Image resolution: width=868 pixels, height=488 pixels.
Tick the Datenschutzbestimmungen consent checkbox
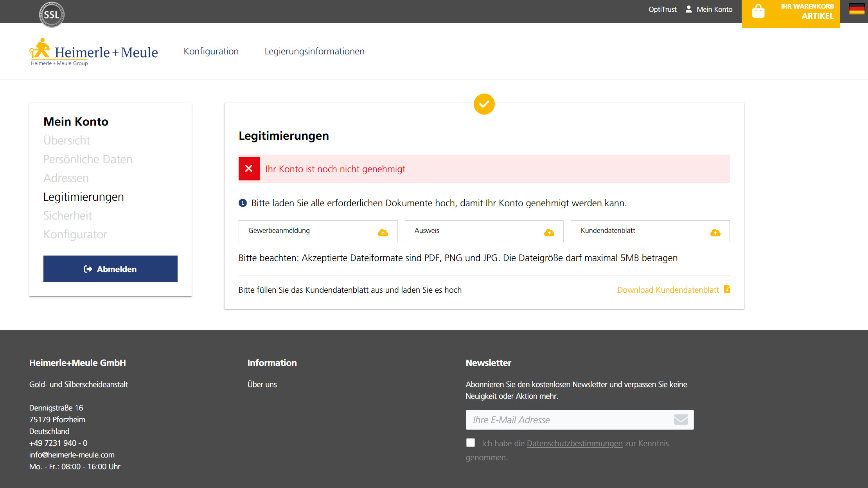click(x=471, y=443)
